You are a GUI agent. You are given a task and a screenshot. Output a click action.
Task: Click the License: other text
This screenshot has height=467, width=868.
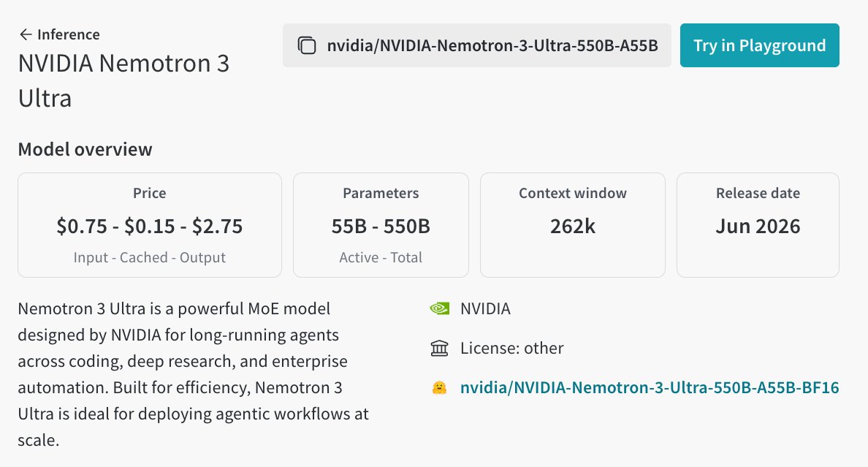pyautogui.click(x=512, y=348)
